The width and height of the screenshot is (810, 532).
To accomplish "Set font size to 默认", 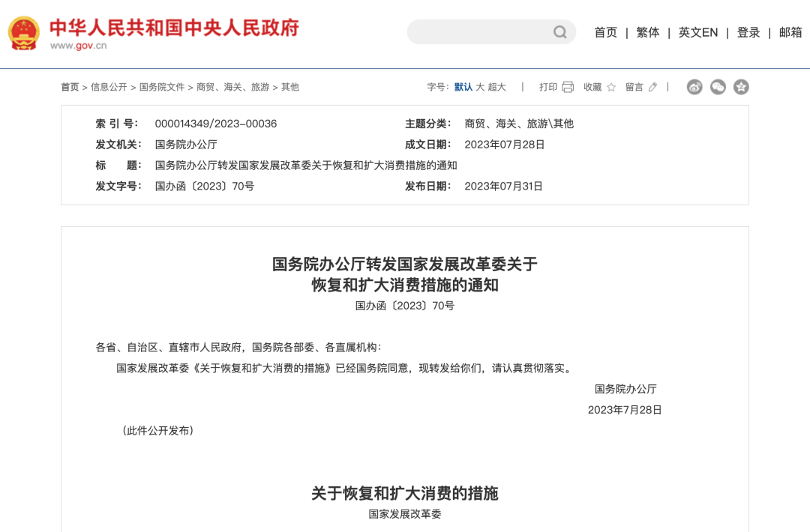I will click(x=463, y=87).
